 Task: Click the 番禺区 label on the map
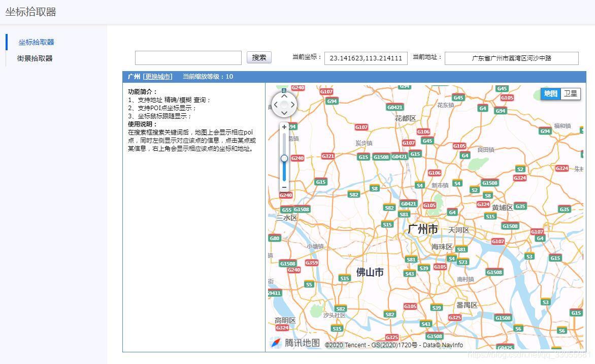pos(467,305)
